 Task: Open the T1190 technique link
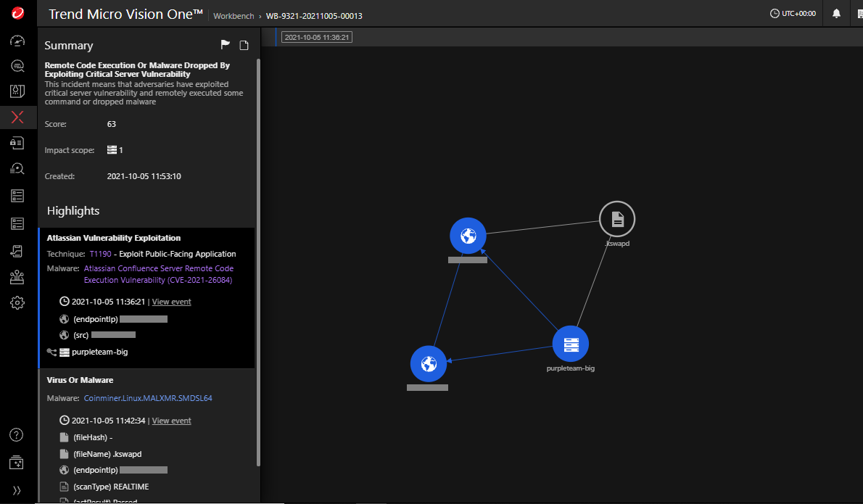click(100, 254)
